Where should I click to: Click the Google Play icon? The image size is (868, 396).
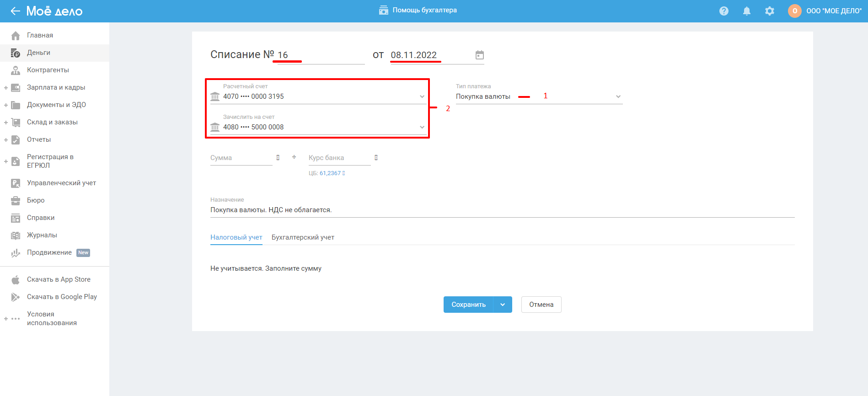(x=16, y=297)
